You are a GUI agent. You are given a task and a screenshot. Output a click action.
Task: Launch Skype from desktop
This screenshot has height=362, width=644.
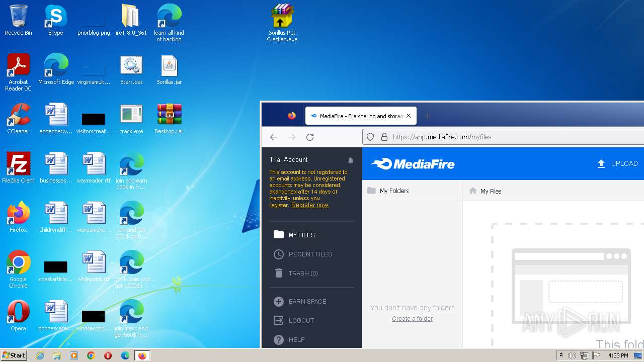[x=55, y=20]
